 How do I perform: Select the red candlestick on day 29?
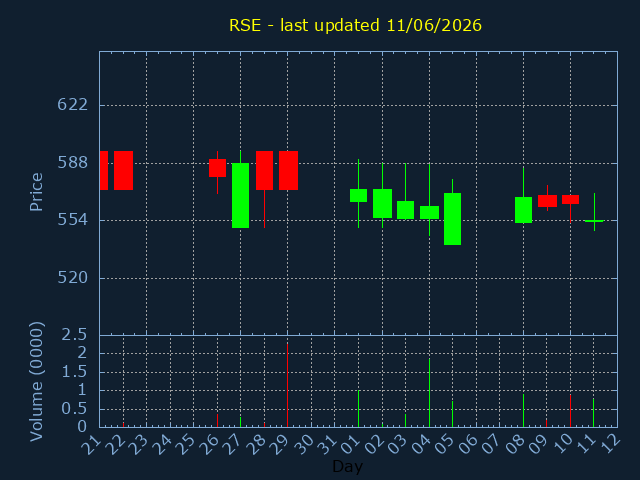pyautogui.click(x=288, y=170)
